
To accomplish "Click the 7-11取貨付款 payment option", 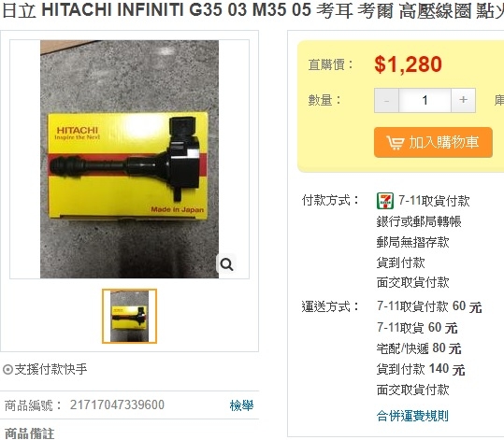I will pyautogui.click(x=434, y=201).
